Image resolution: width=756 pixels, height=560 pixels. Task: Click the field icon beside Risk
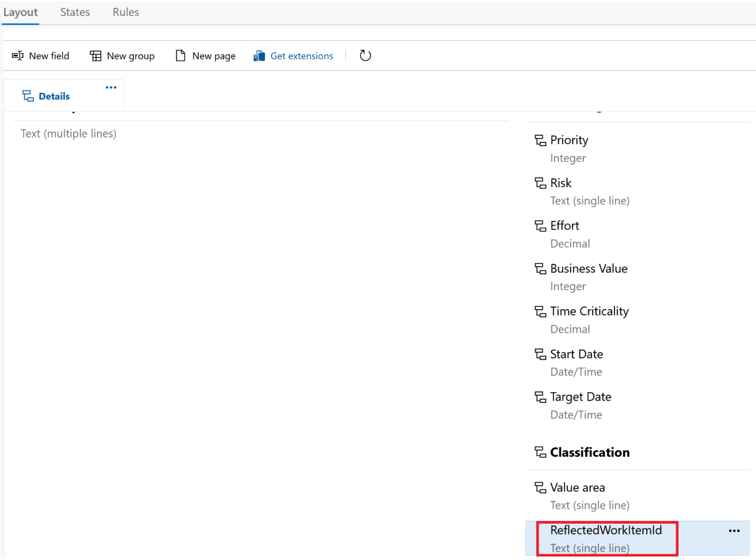(x=541, y=182)
